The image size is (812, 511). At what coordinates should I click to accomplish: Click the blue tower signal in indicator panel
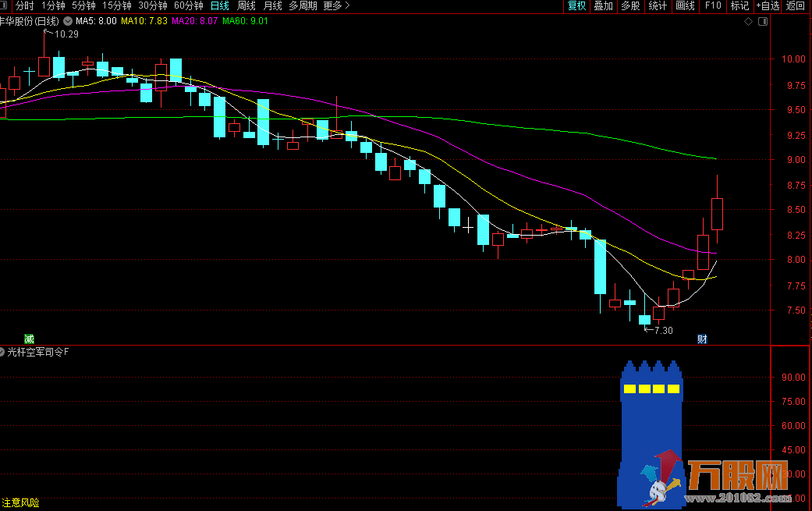click(651, 434)
